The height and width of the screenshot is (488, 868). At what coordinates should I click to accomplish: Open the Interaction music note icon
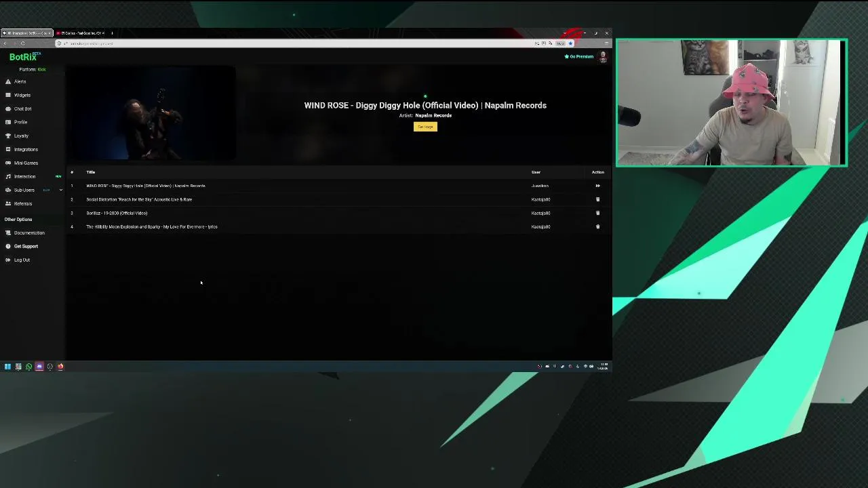(x=8, y=176)
